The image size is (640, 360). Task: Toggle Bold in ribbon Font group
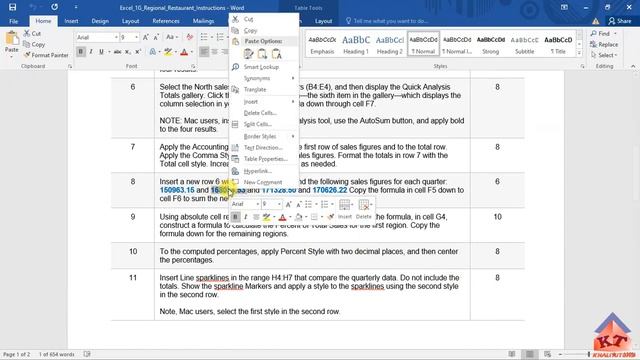pyautogui.click(x=80, y=52)
